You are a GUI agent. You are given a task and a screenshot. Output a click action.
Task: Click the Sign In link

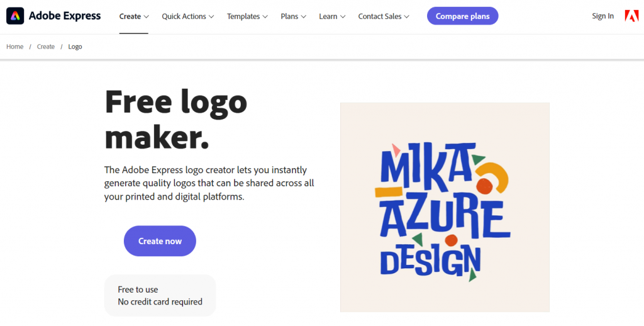[x=602, y=16]
